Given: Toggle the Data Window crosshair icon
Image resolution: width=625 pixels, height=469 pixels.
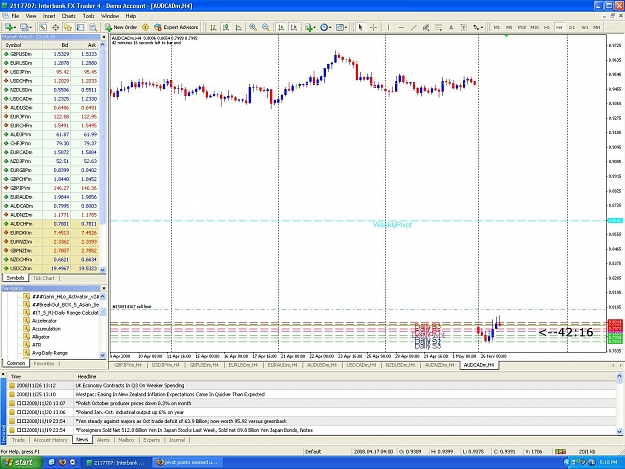Looking at the screenshot, I should [x=55, y=27].
